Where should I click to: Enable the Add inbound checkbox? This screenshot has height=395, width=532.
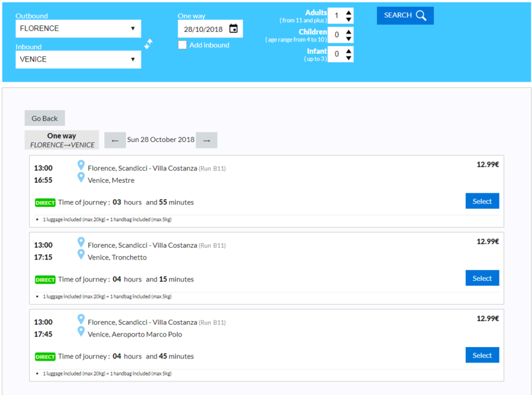click(182, 45)
